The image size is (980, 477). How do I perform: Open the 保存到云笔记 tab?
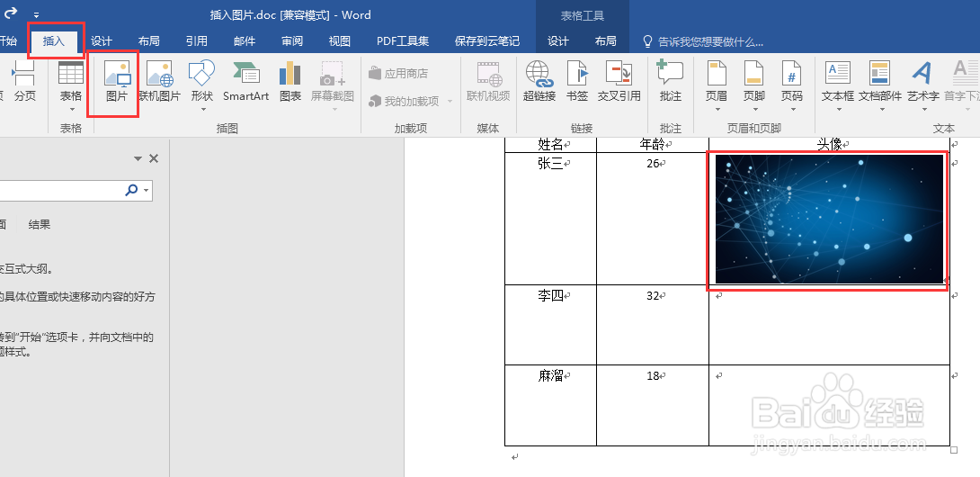(487, 41)
